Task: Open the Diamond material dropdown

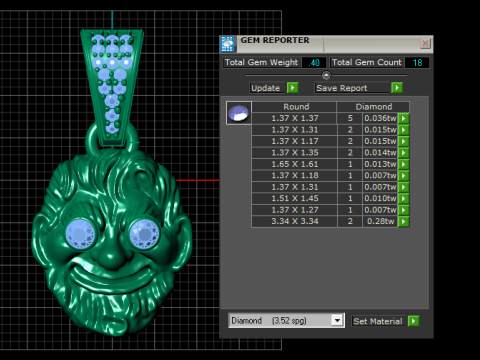Action: click(337, 321)
